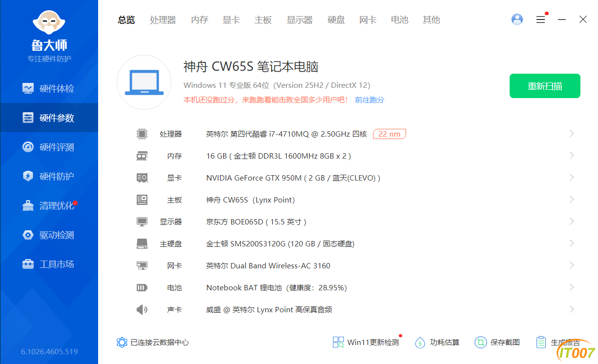
Task: Follow the 前往跑分 link
Action: coord(370,100)
